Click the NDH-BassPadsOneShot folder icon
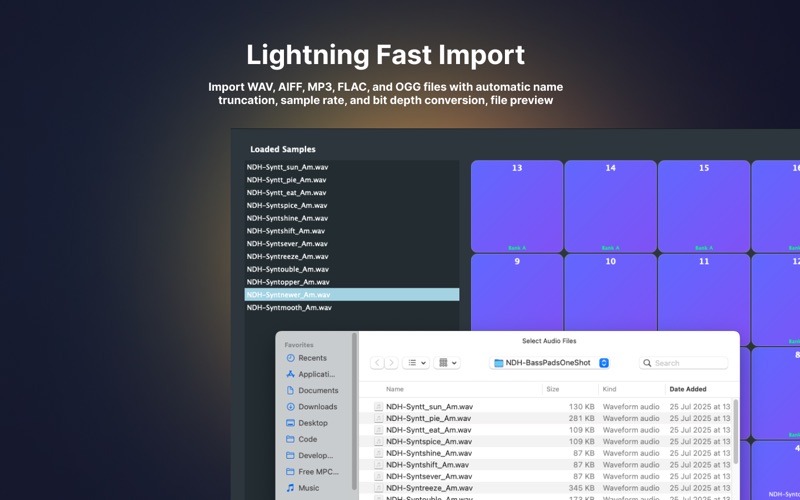800x500 pixels. 498,363
